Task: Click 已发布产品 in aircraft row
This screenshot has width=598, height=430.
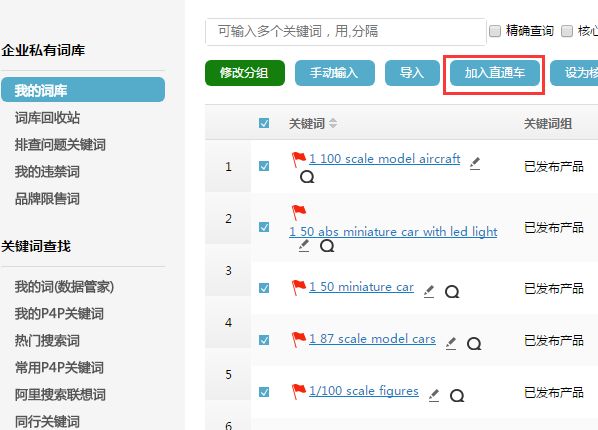Action: point(554,166)
